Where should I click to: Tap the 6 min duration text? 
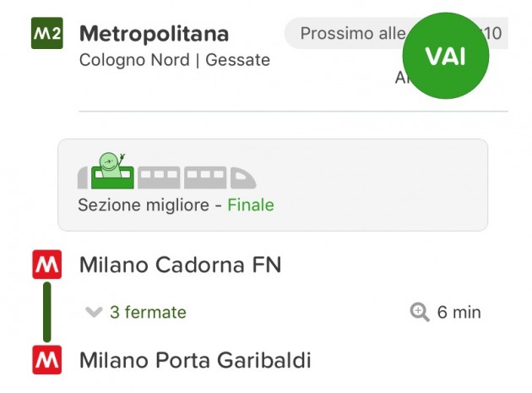[x=459, y=313]
